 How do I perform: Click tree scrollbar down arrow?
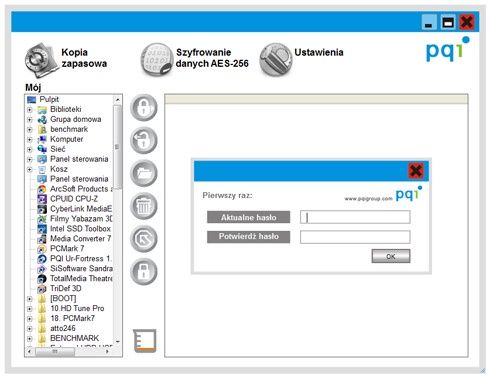click(x=117, y=342)
